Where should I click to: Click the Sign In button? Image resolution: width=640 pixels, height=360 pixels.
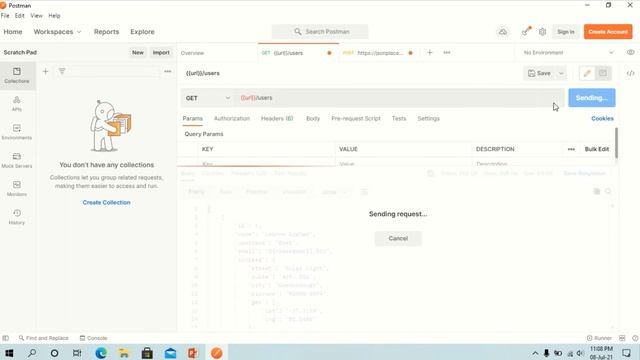click(566, 31)
